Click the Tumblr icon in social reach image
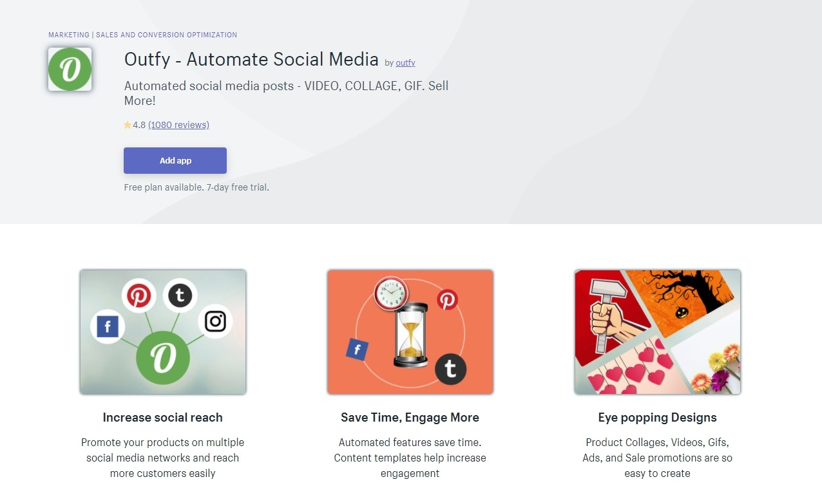This screenshot has height=504, width=822. point(180,296)
